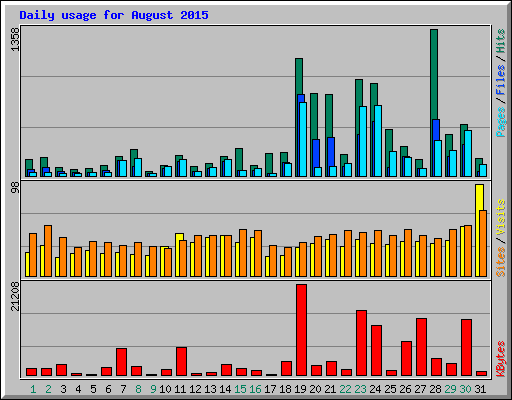Viewport: 512px width, 400px height.
Task: Click day 31 on the date axis
Action: [x=480, y=389]
